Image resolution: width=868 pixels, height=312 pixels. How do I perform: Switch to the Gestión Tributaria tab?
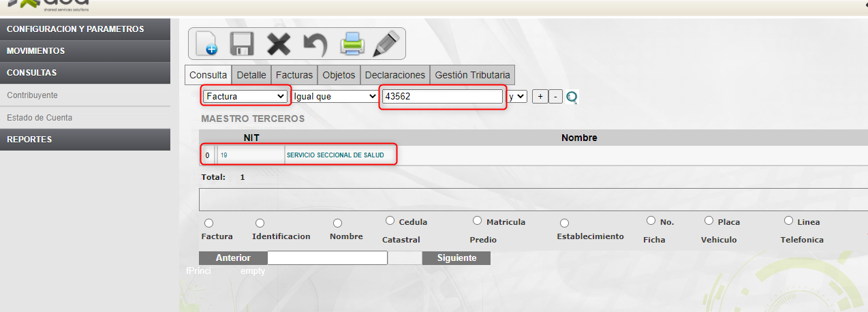tap(471, 75)
